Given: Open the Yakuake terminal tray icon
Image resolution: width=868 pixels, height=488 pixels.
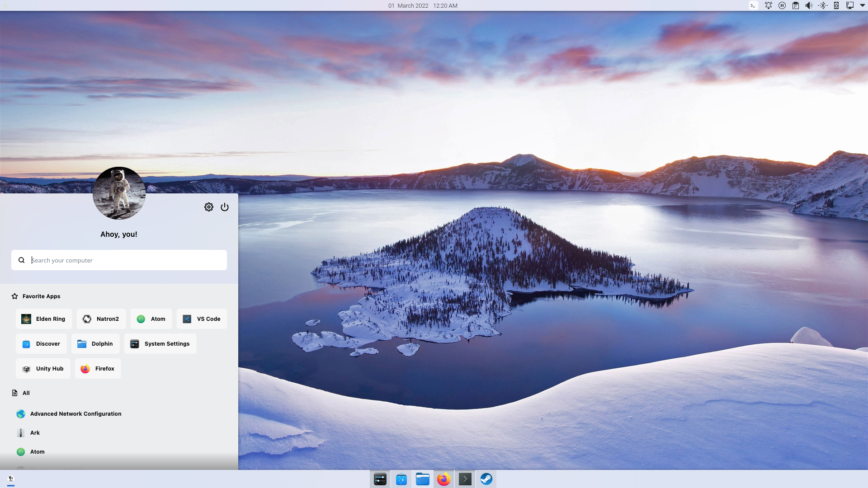Looking at the screenshot, I should (753, 5).
